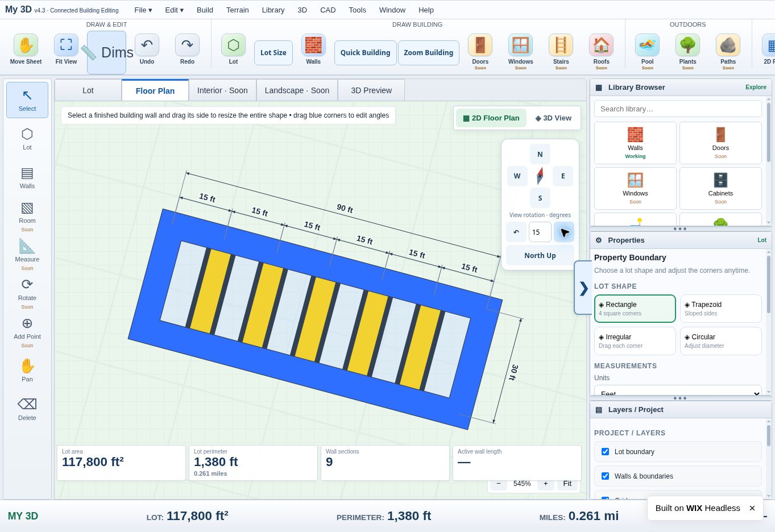Open the Pool outdoor tool
Image resolution: width=775 pixels, height=532 pixels.
(x=647, y=45)
